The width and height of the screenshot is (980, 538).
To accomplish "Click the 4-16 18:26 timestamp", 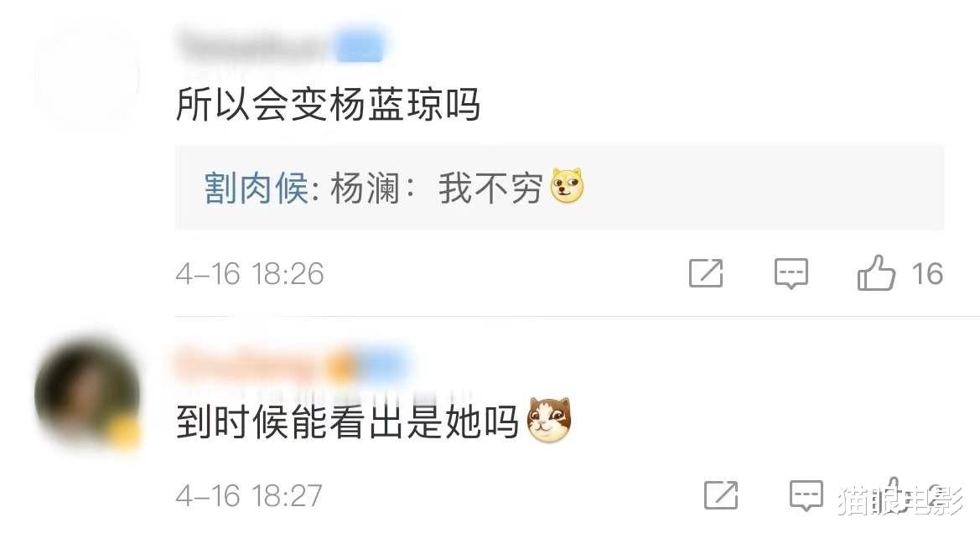I will 249,274.
